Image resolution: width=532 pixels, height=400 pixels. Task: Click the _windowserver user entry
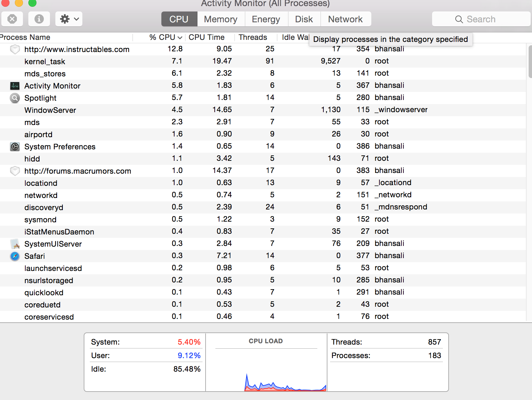point(401,109)
